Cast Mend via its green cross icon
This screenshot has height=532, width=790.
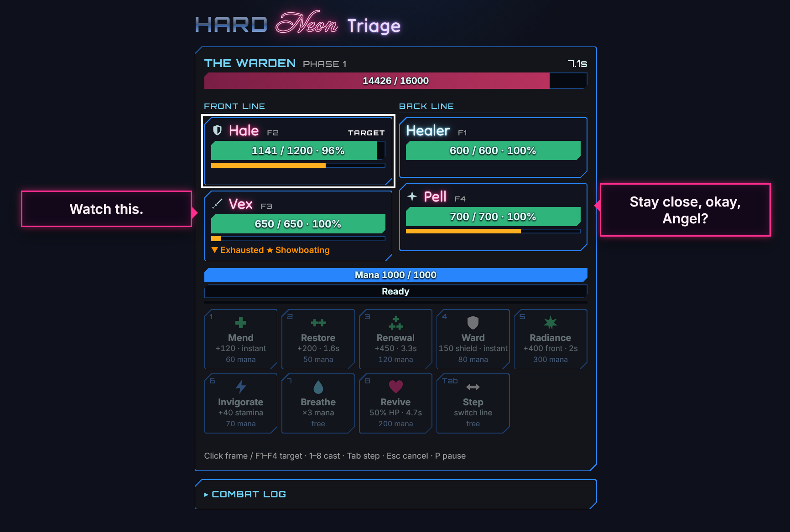tap(240, 323)
